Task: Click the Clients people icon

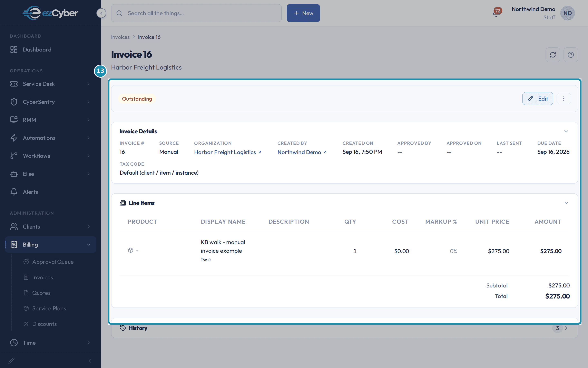Action: pyautogui.click(x=14, y=227)
